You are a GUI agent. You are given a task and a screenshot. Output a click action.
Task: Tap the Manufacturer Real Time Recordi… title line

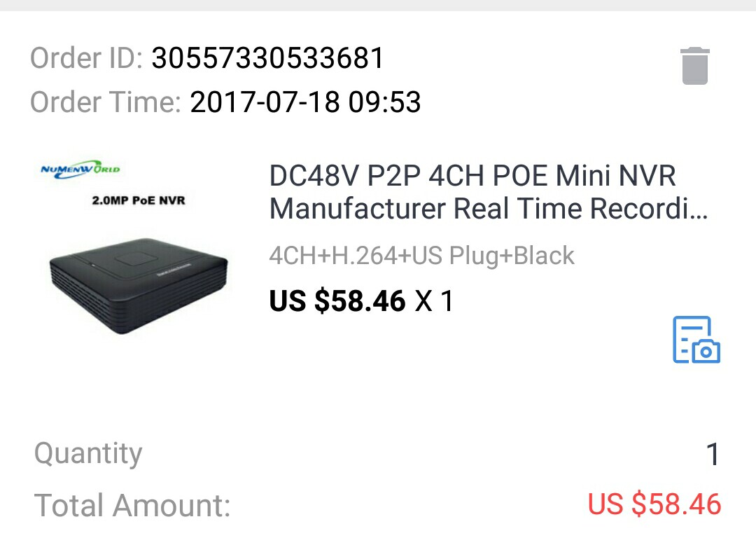click(489, 208)
